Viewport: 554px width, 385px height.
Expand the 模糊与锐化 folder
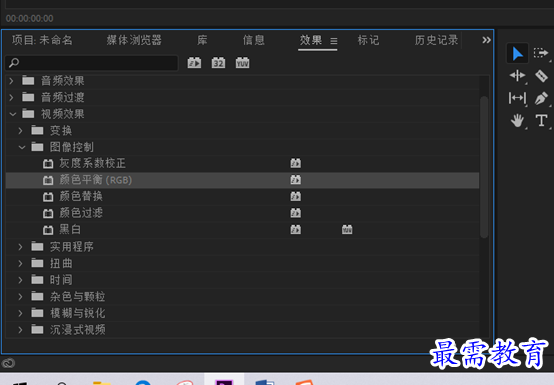point(20,313)
